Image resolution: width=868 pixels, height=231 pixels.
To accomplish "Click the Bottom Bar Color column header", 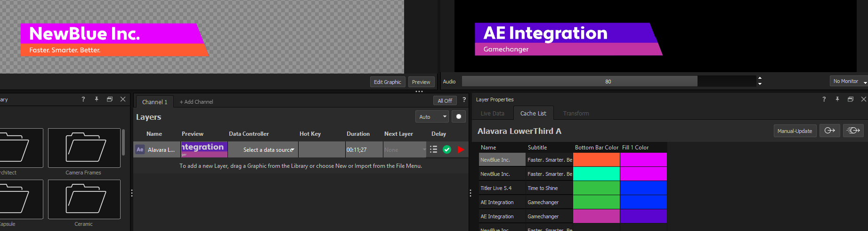I will [x=597, y=147].
